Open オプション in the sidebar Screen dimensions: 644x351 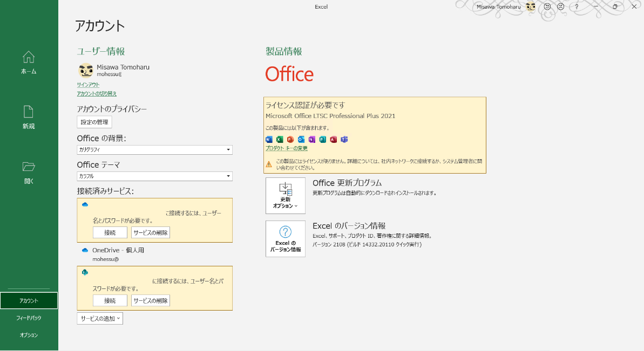click(29, 335)
